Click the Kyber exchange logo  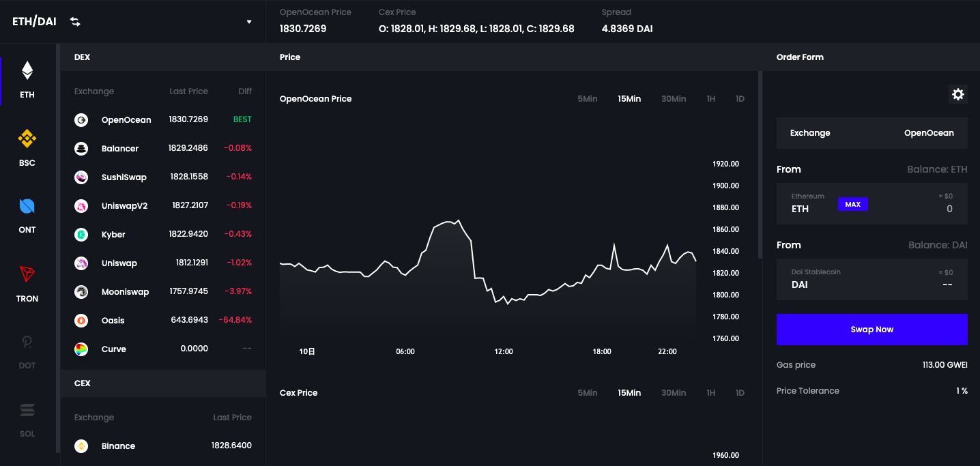[x=81, y=235]
